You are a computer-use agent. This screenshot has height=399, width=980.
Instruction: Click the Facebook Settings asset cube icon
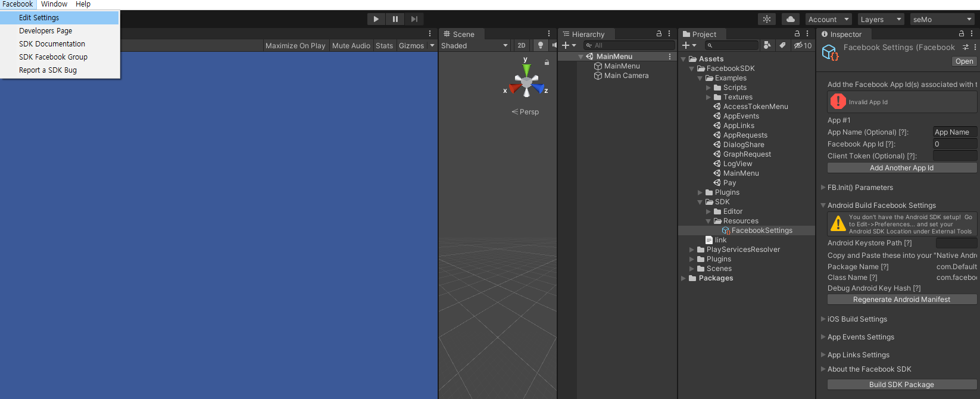pyautogui.click(x=830, y=52)
